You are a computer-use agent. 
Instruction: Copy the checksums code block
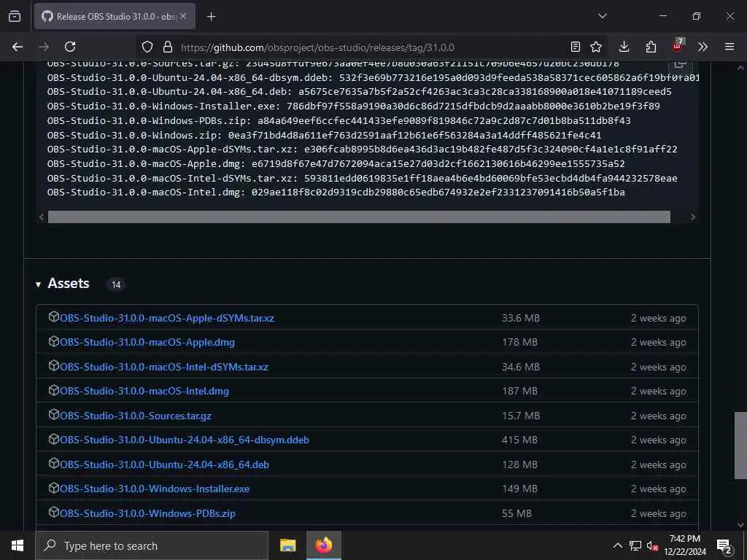tap(681, 64)
